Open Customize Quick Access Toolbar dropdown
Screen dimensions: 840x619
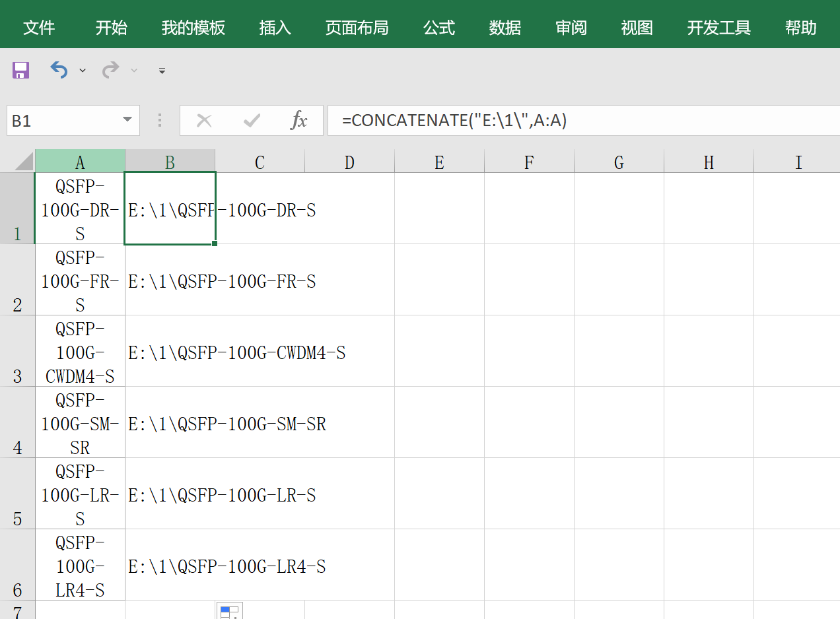point(162,71)
